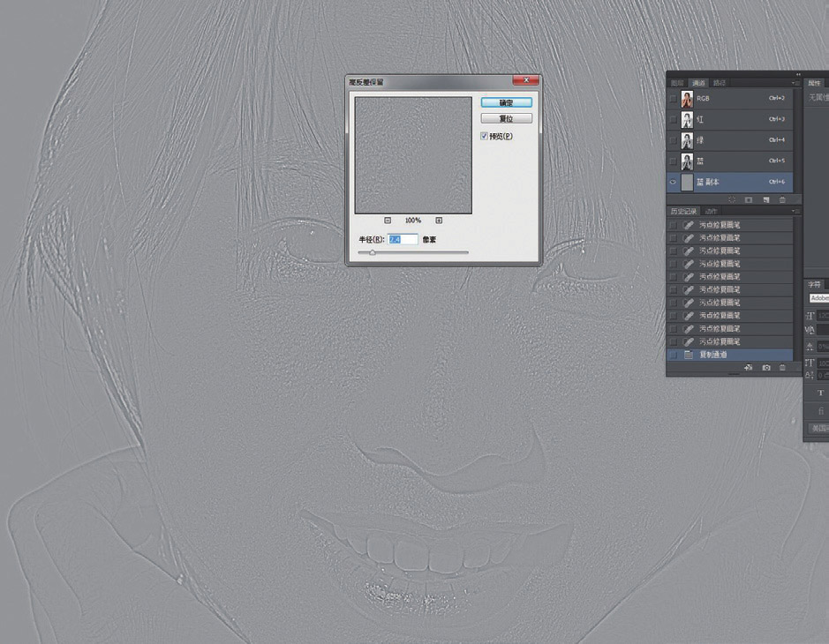Image resolution: width=829 pixels, height=644 pixels.
Task: Click the 半径 radius slider handle
Action: [x=372, y=253]
